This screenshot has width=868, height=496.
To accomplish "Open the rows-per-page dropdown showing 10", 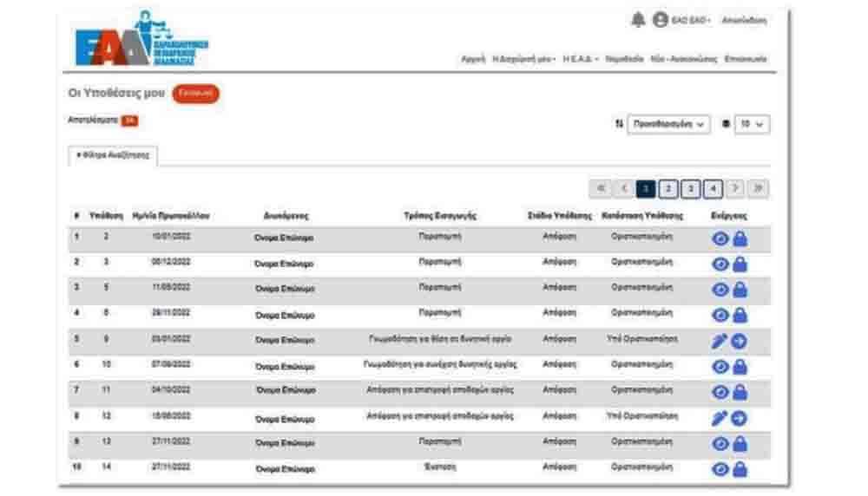I will coord(752,125).
